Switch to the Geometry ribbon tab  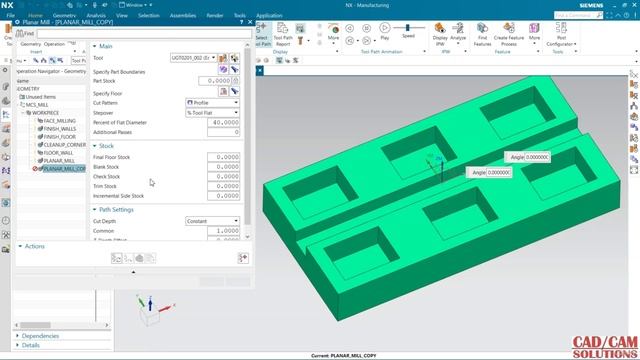pyautogui.click(x=64, y=15)
